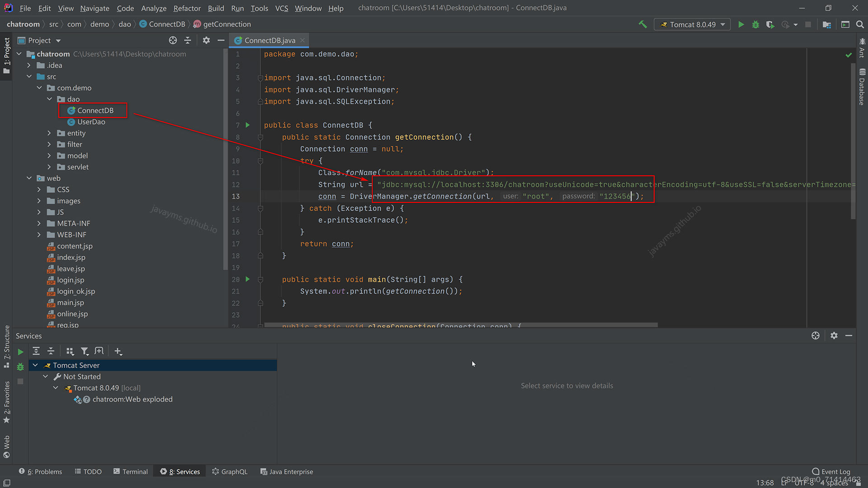Open the Refactor menu
868x488 pixels.
point(187,8)
